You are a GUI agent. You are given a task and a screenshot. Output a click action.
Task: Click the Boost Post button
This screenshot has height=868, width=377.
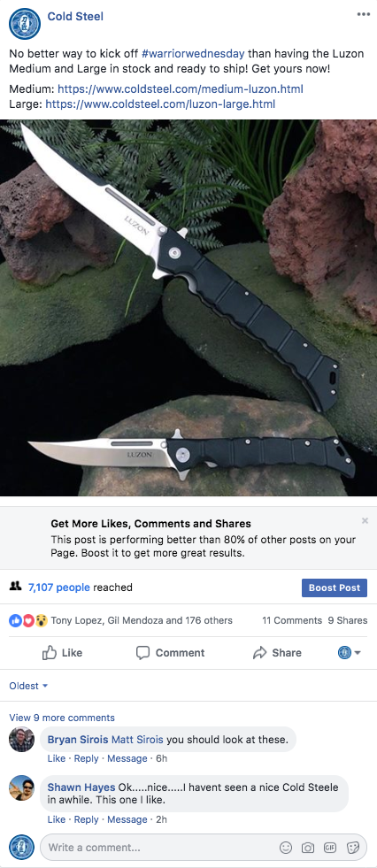(x=335, y=588)
